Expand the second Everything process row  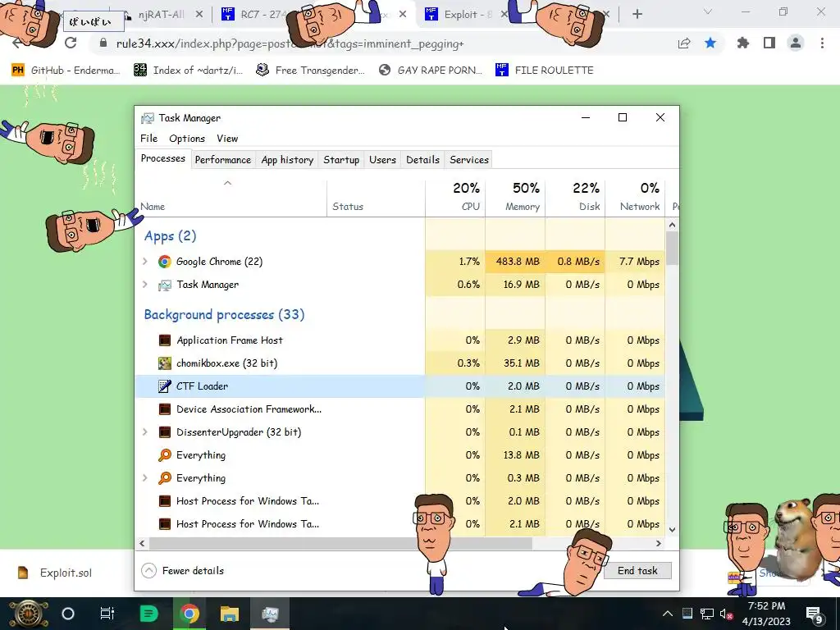[x=144, y=478]
